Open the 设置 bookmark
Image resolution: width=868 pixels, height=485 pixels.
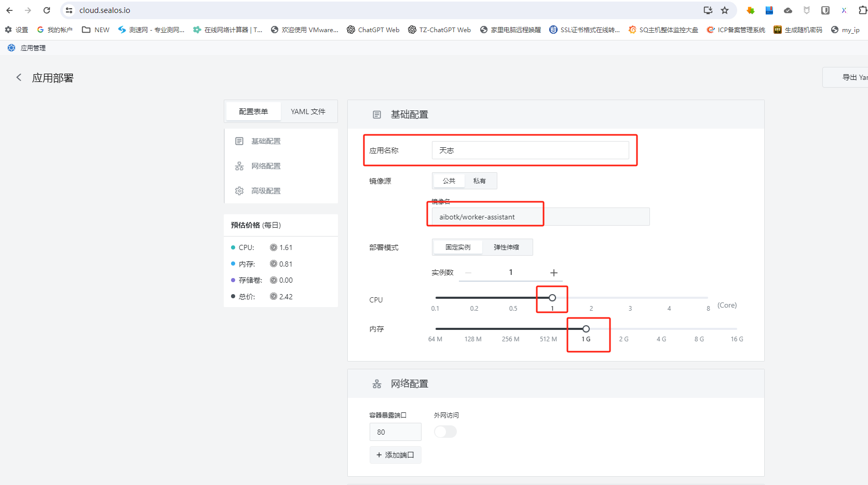[17, 30]
